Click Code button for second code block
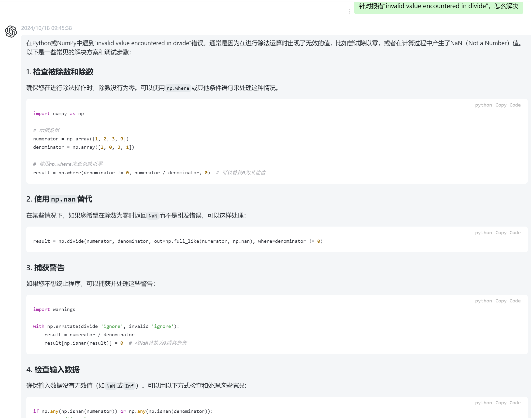This screenshot has width=531, height=420. (x=515, y=232)
